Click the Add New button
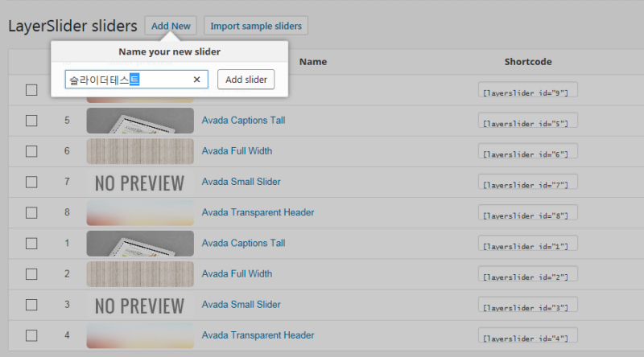The image size is (644, 357). (171, 26)
